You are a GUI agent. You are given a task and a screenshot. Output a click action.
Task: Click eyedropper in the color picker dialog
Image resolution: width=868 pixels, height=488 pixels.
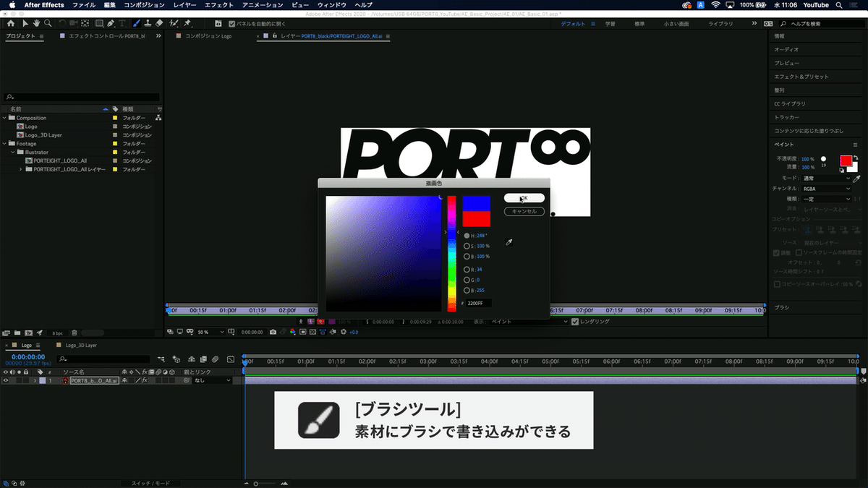click(x=509, y=243)
